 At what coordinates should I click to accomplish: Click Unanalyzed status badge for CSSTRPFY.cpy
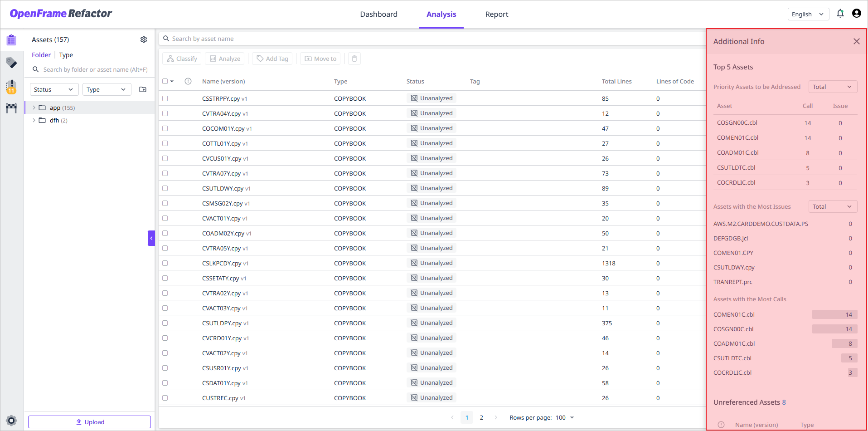point(432,98)
